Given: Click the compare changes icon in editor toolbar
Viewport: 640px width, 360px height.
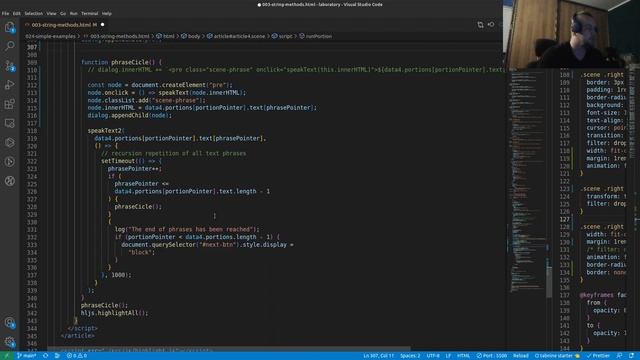Looking at the screenshot, I should click(480, 25).
